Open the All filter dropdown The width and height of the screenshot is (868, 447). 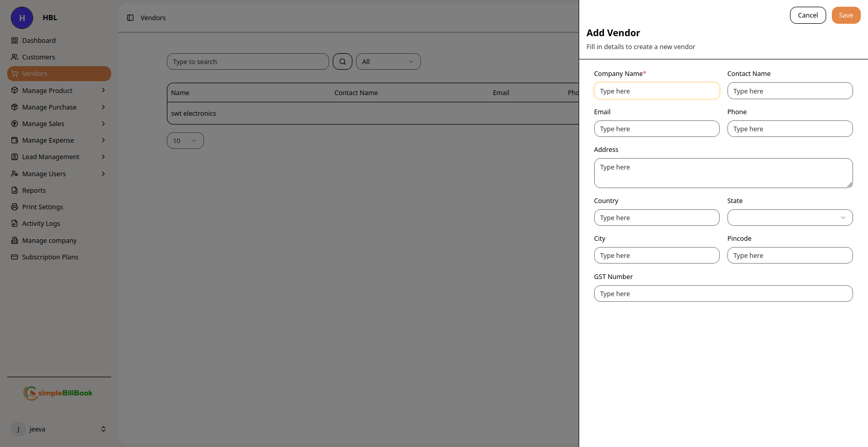coord(388,61)
